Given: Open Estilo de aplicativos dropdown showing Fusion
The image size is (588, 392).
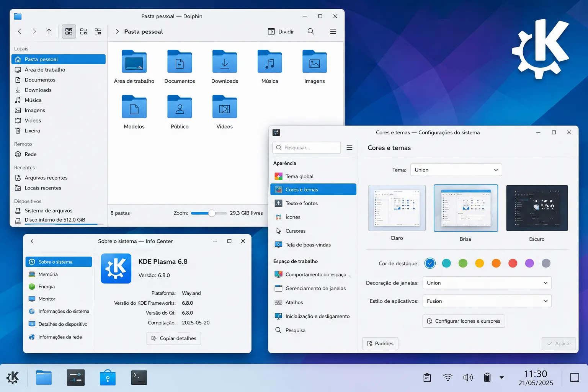Looking at the screenshot, I should 487,301.
